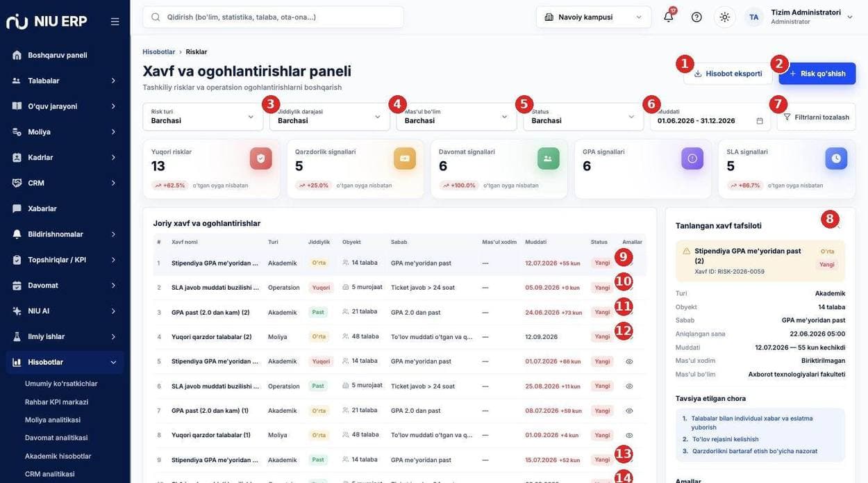Open the Risk turi dropdown
Viewport: 868px width, 483px height.
(x=203, y=117)
